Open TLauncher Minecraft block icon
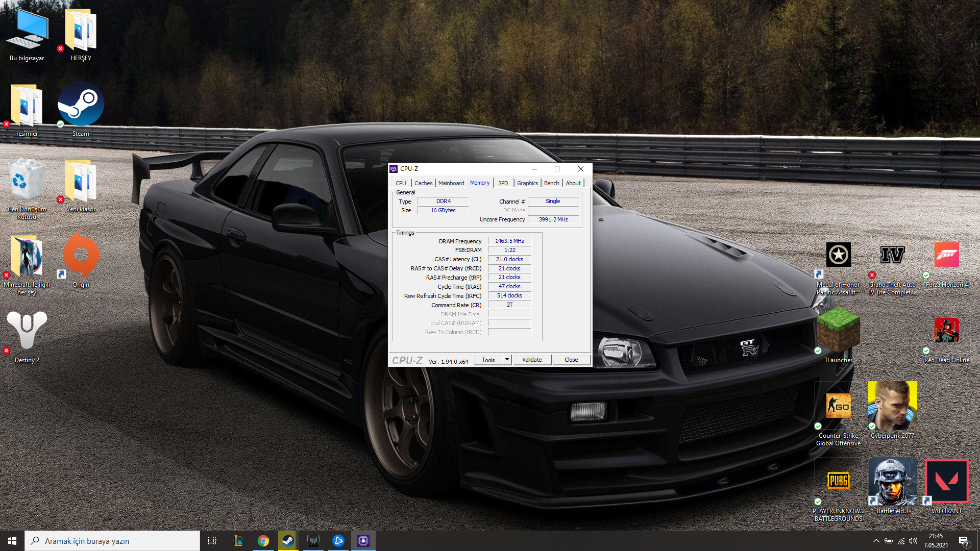The height and width of the screenshot is (551, 980). click(838, 334)
